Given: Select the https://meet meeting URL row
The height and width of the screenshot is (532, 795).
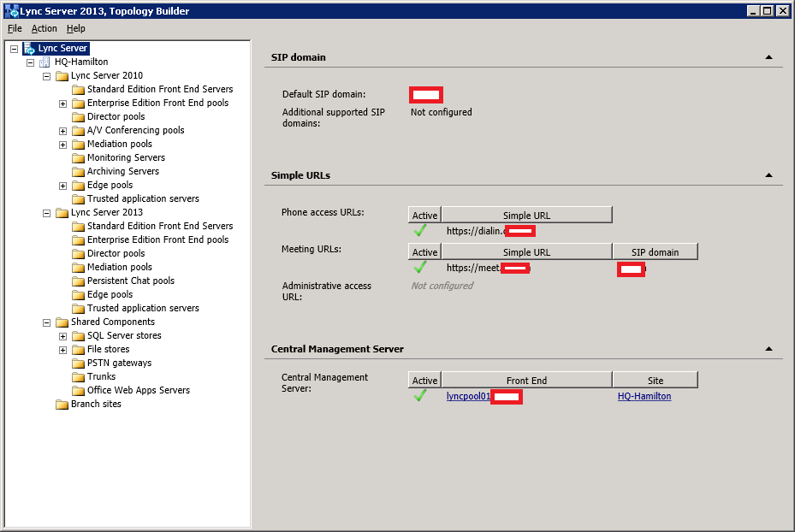Looking at the screenshot, I should point(489,268).
